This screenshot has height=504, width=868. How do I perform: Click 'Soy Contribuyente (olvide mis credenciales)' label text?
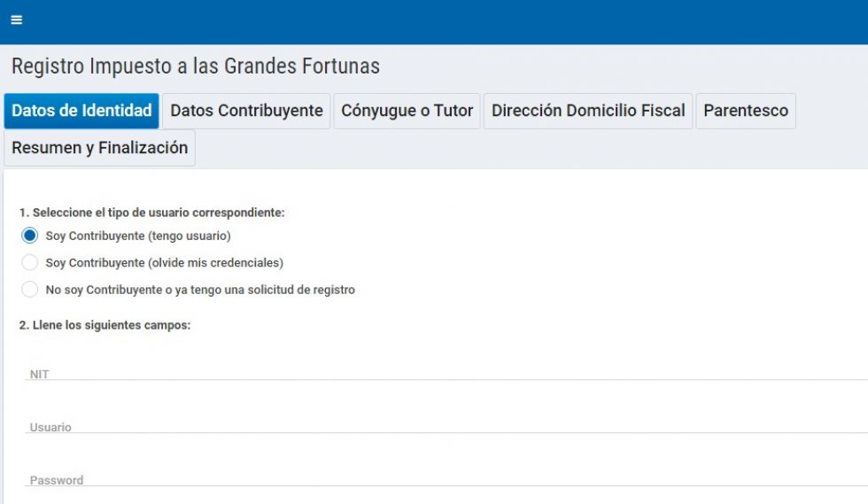pos(165,262)
